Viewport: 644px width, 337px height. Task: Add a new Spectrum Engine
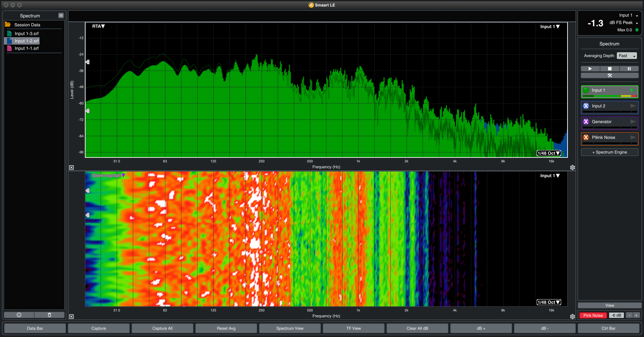tap(610, 152)
